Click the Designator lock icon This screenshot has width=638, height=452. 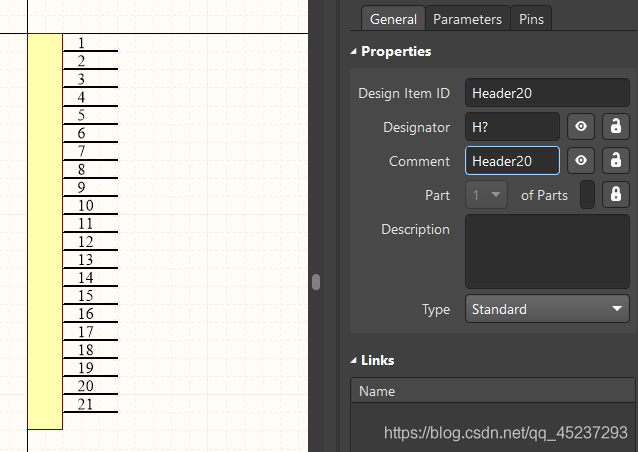(x=616, y=127)
